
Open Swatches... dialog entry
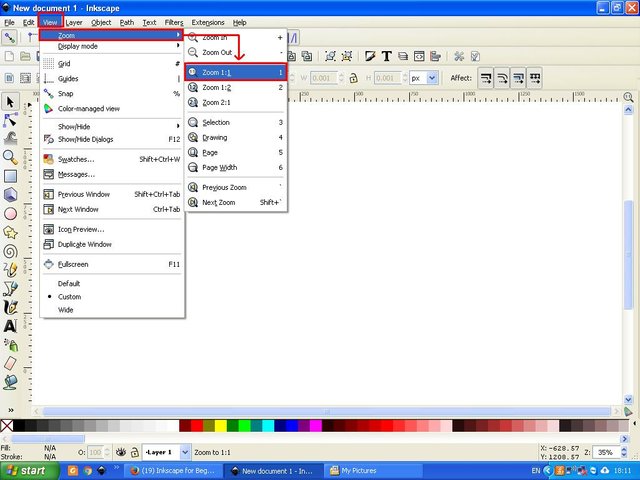point(111,160)
